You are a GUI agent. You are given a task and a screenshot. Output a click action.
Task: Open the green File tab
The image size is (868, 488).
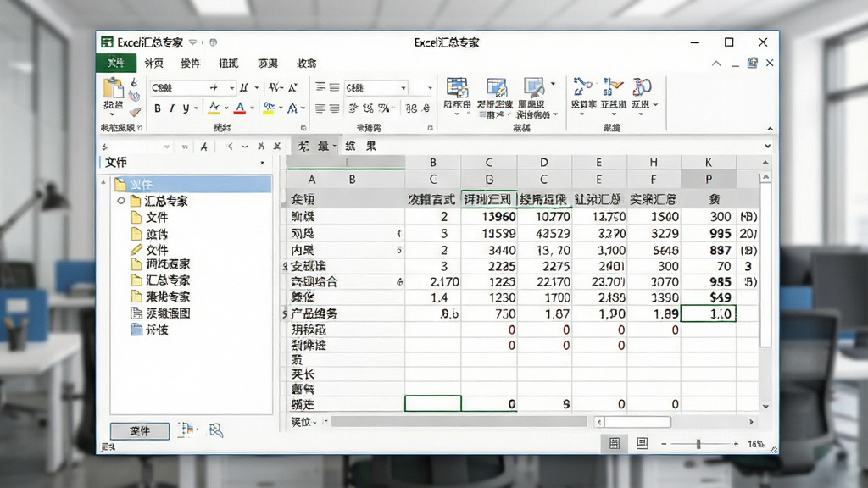[x=115, y=63]
